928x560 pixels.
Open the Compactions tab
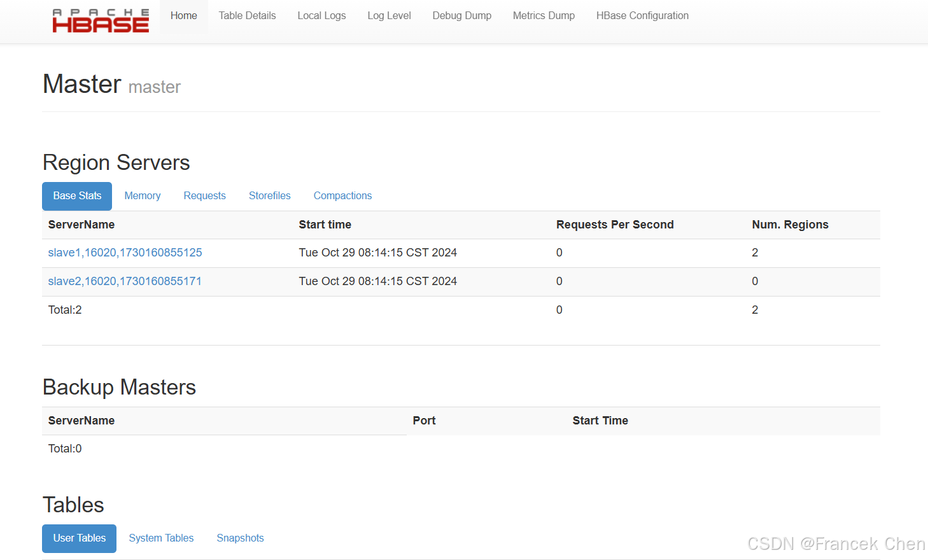(x=342, y=196)
